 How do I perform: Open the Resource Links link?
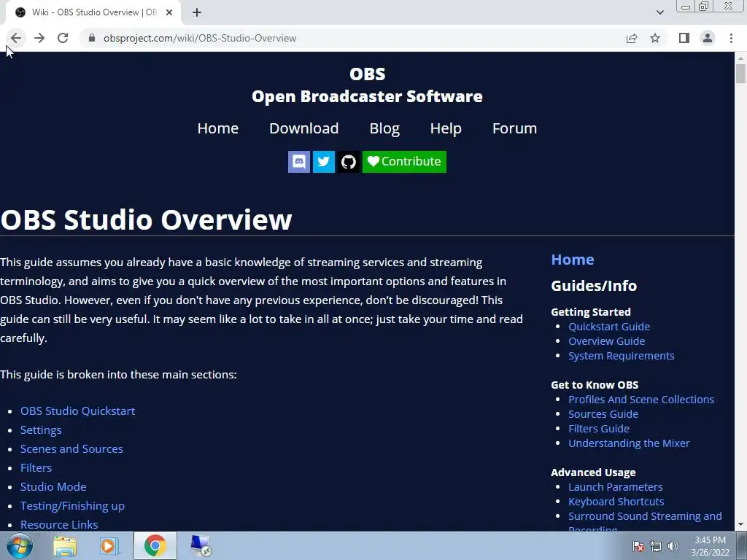[59, 525]
